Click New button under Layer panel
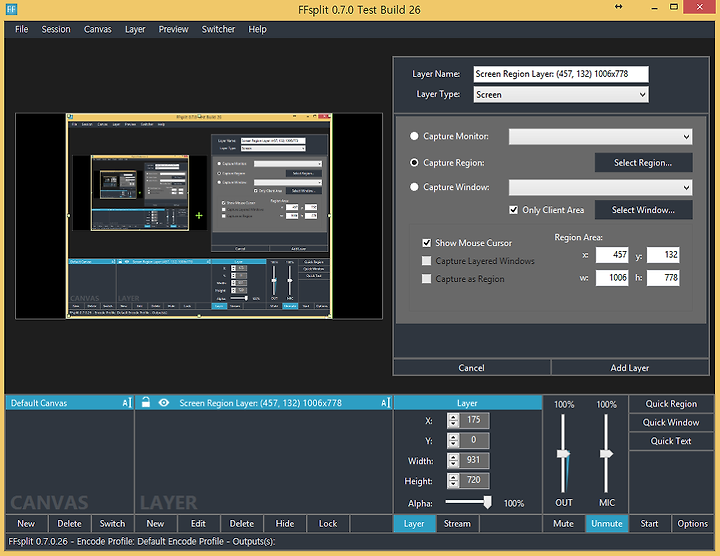 [x=155, y=523]
